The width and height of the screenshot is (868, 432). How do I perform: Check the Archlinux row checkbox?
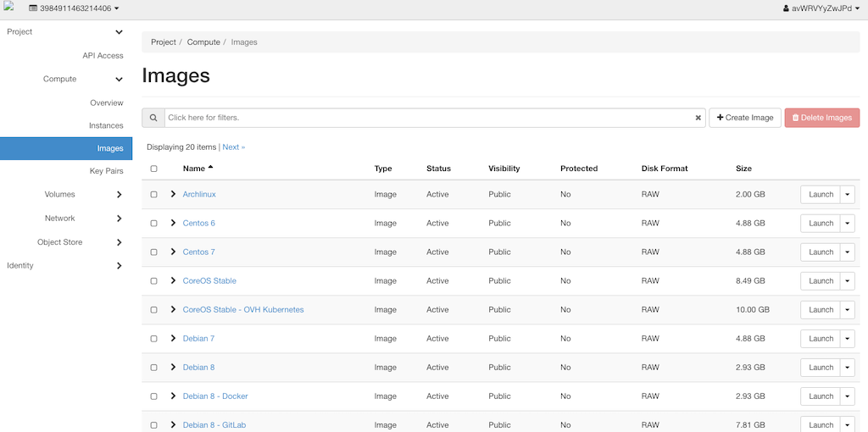point(154,195)
